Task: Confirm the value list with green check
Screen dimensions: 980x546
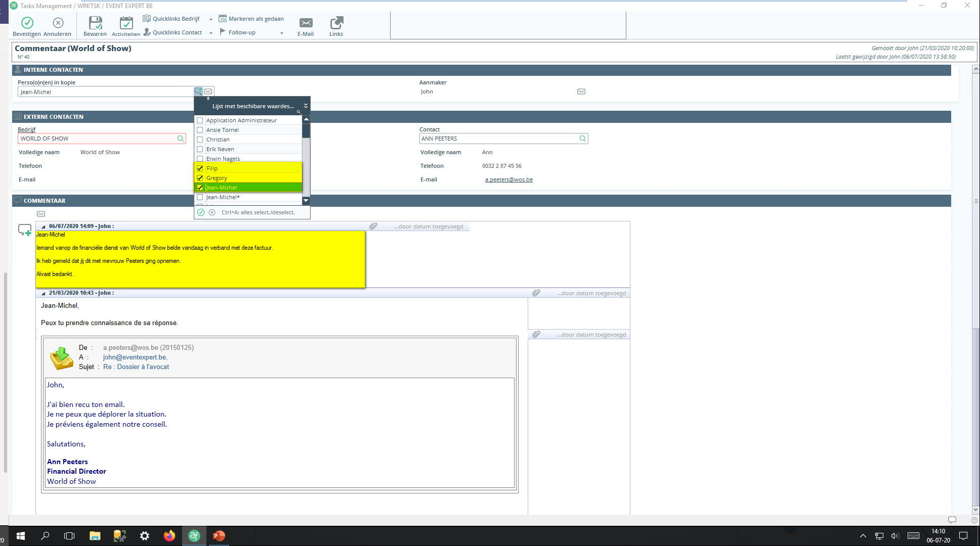Action: [201, 212]
